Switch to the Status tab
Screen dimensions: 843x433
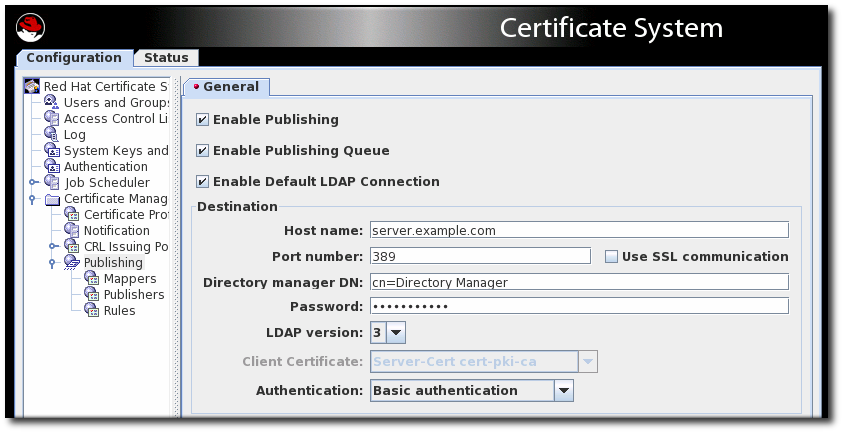point(166,58)
